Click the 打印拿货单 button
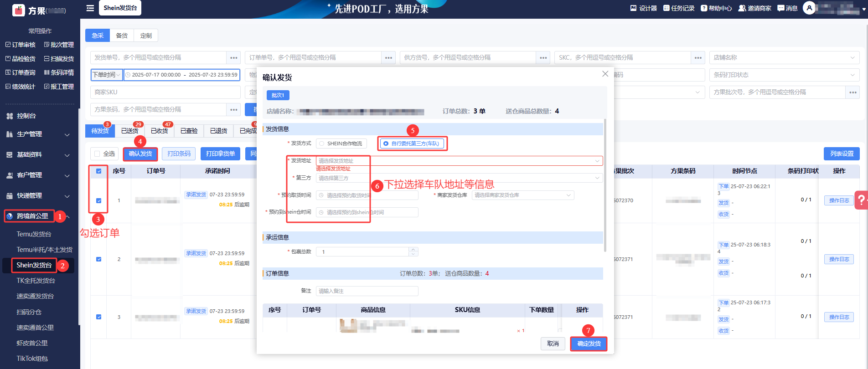Screen dimensions: 868x369 point(221,154)
